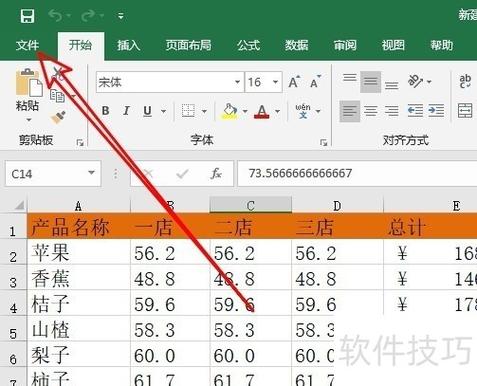Open the 审阅 (Review) tab
477x386 pixels.
pos(345,45)
